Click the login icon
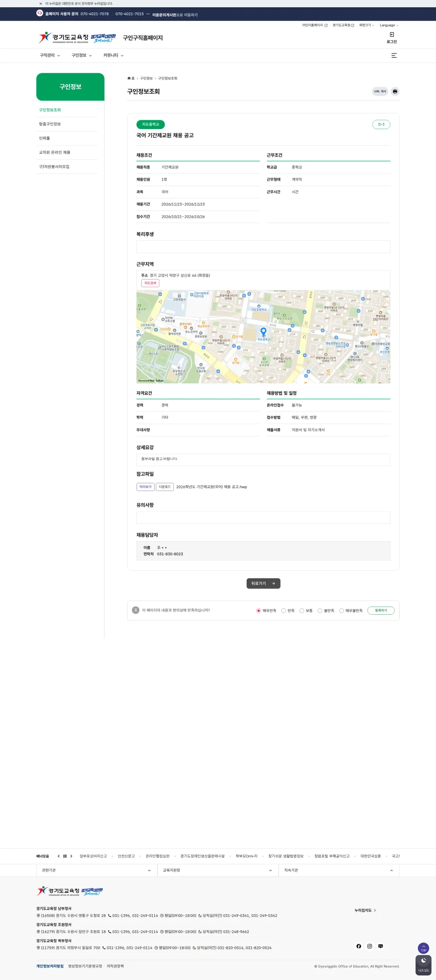The width and height of the screenshot is (436, 980). tap(392, 35)
